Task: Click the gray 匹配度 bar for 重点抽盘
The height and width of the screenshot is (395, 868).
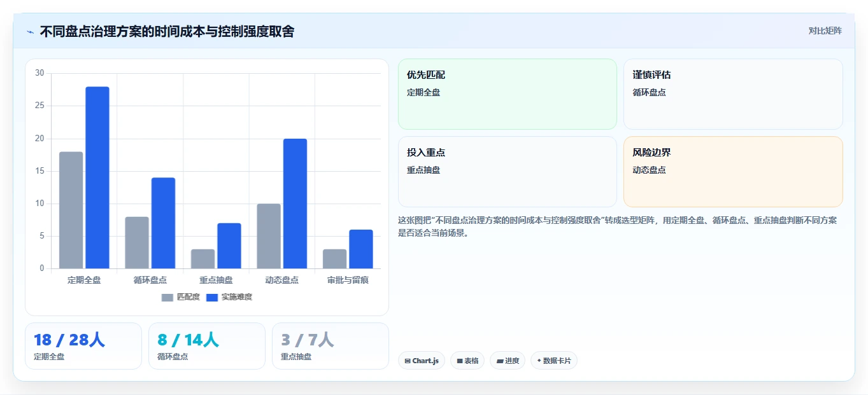Action: point(203,259)
